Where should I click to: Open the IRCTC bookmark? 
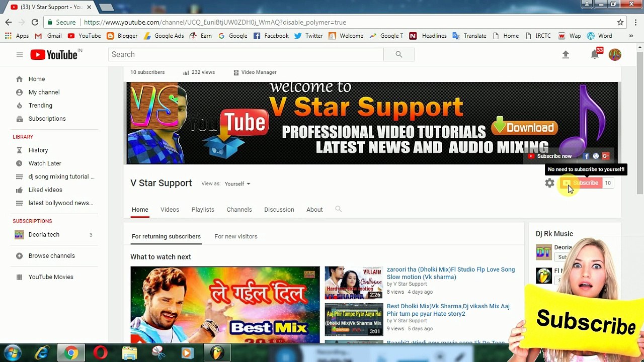538,36
